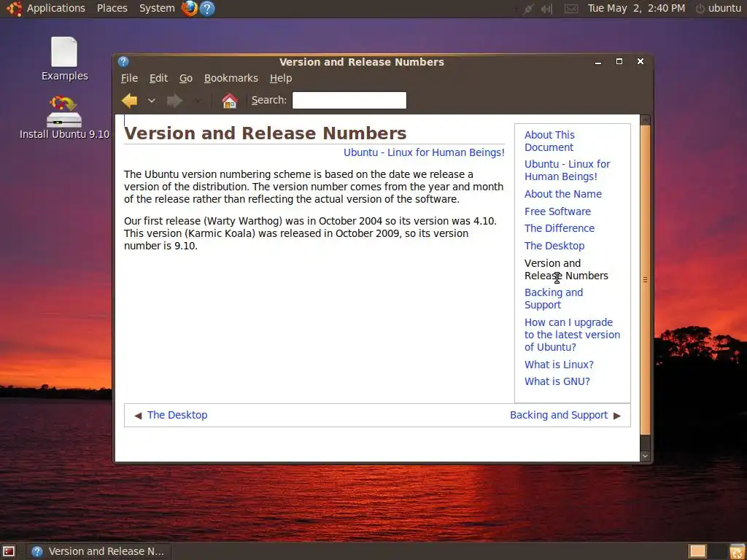Viewport: 747px width, 560px height.
Task: Open the About This Document sidebar link
Action: coord(549,141)
